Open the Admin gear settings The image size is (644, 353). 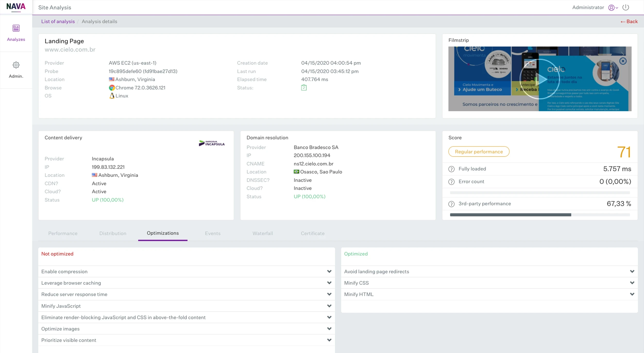point(16,70)
